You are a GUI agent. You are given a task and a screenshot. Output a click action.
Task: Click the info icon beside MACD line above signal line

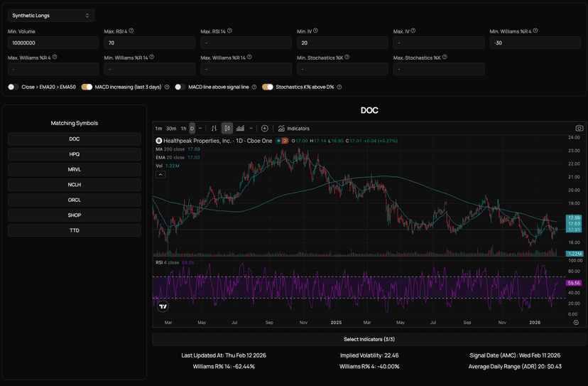pos(254,87)
